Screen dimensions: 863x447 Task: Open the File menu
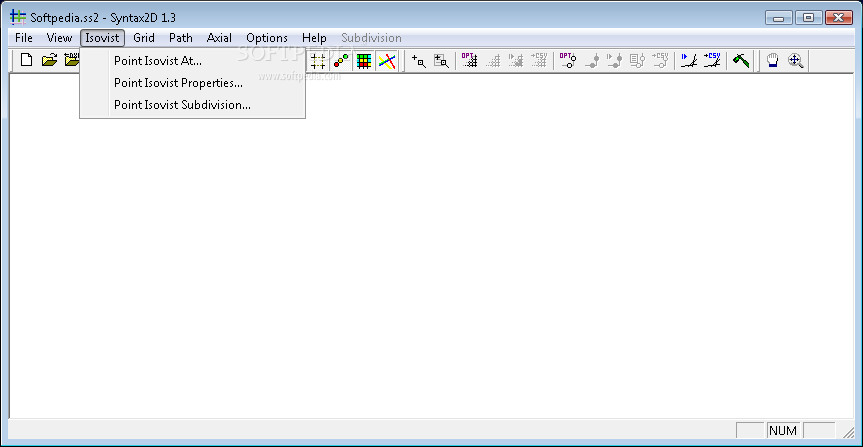(24, 38)
